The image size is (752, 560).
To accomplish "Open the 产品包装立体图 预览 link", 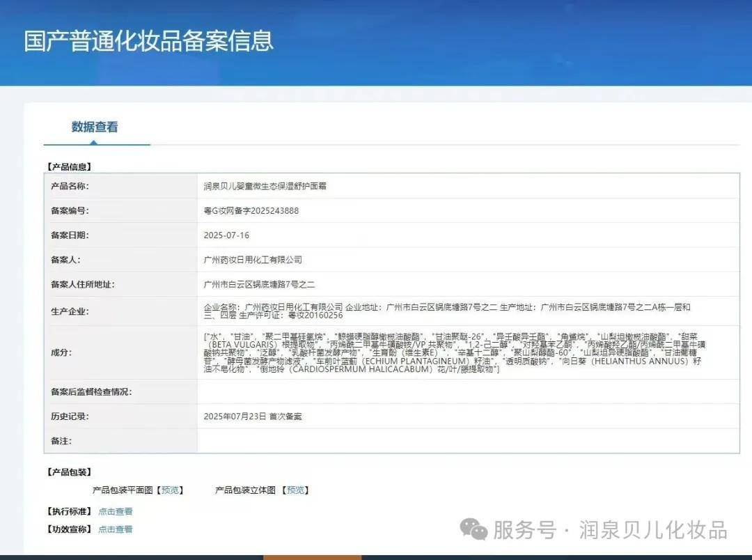I will coord(297,490).
